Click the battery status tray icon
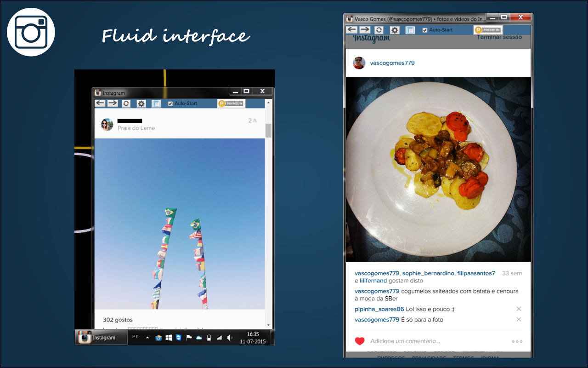Image resolution: width=588 pixels, height=368 pixels. (209, 338)
